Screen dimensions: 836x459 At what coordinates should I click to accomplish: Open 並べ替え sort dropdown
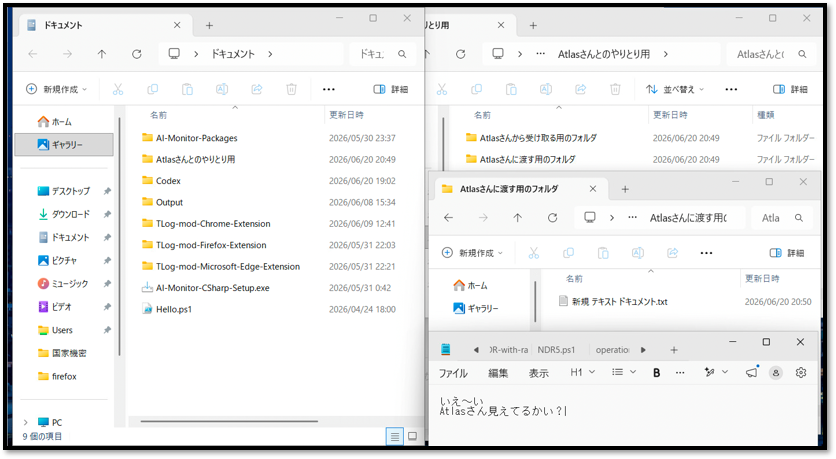(674, 90)
